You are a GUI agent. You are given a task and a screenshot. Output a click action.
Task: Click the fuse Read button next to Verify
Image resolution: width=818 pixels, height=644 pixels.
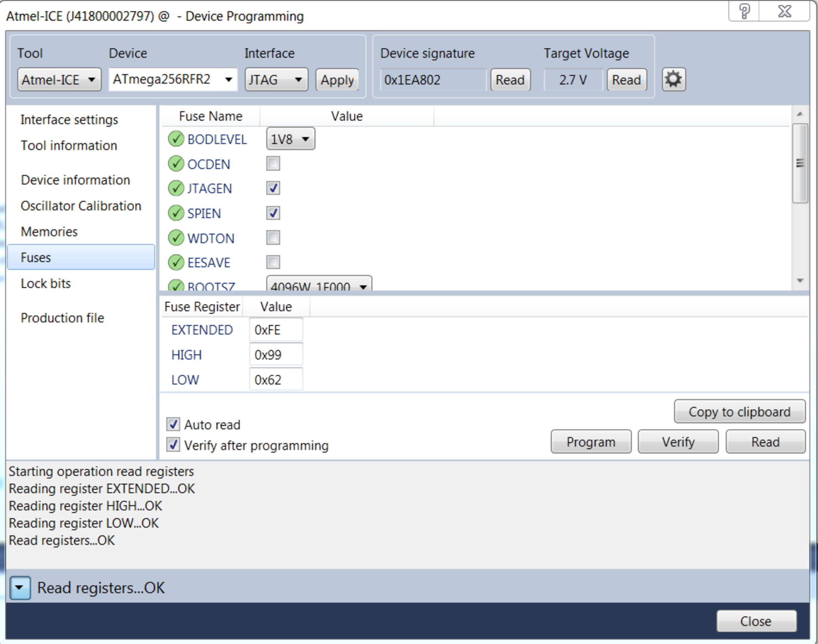(766, 441)
